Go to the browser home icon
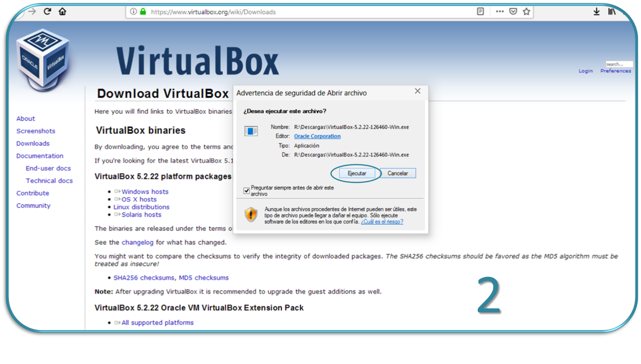 pos(62,12)
